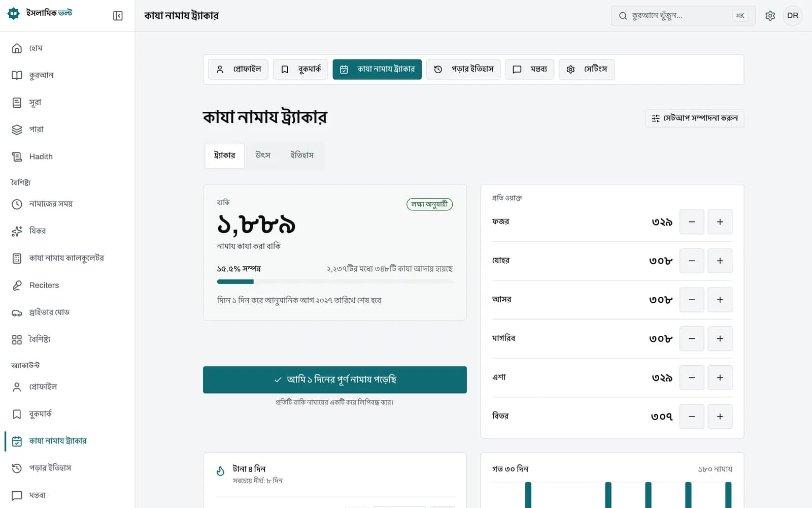Open ড্রাইভার মোড car icon in the sidebar
812x508 pixels.
17,312
